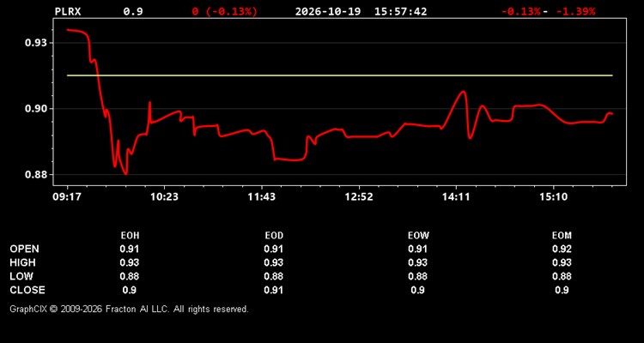Click the EOW HIGH value 0.93
The width and height of the screenshot is (644, 343).
(x=417, y=262)
